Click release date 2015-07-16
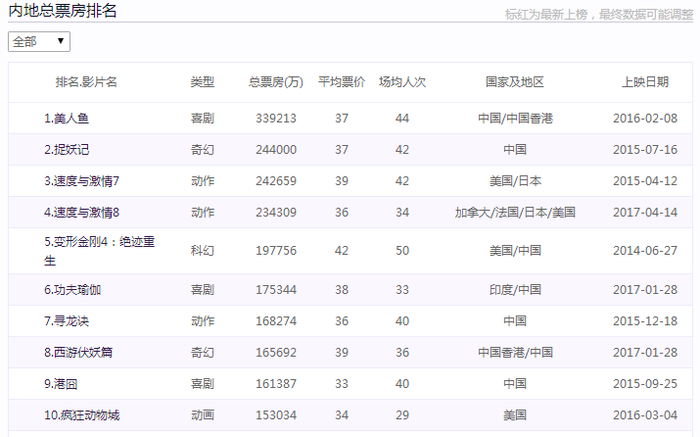 tap(645, 150)
